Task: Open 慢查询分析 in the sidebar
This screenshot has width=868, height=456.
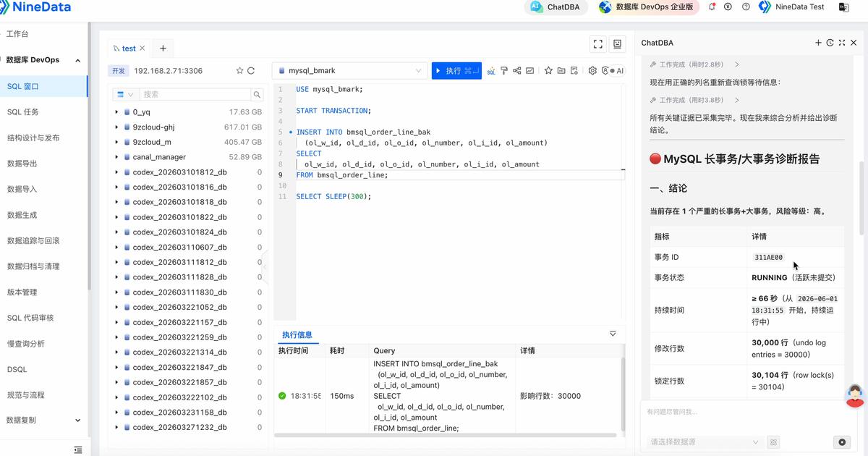Action: [26, 344]
